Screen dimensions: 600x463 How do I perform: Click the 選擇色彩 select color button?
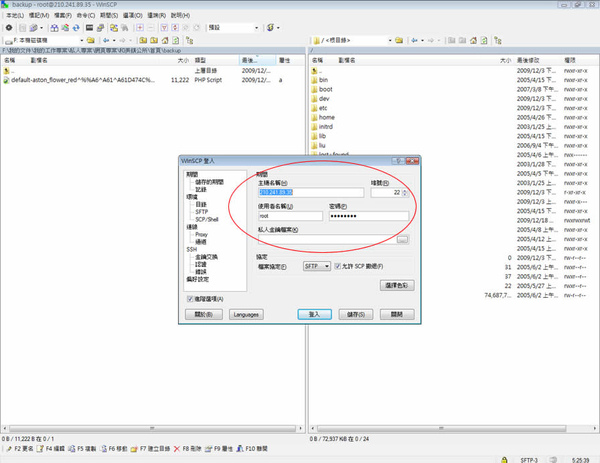pos(397,285)
